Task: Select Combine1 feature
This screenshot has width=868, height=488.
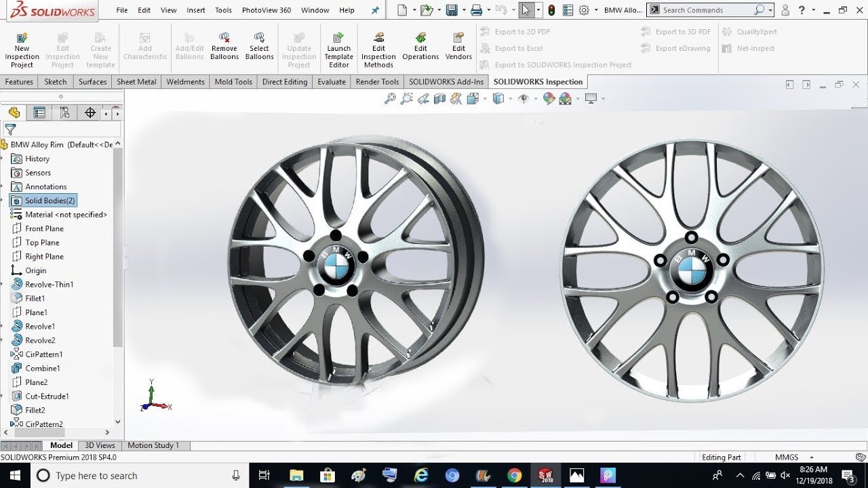Action: click(35, 369)
